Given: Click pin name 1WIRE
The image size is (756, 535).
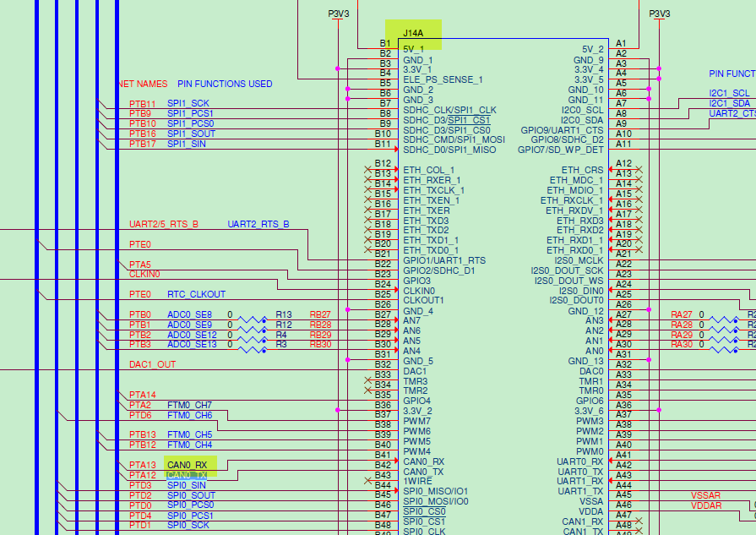Looking at the screenshot, I should click(x=417, y=482).
